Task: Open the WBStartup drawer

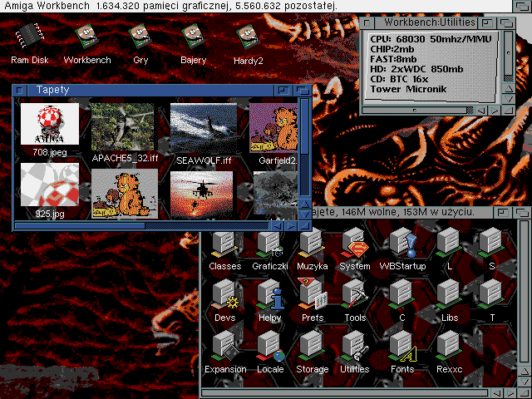Action: [402, 244]
